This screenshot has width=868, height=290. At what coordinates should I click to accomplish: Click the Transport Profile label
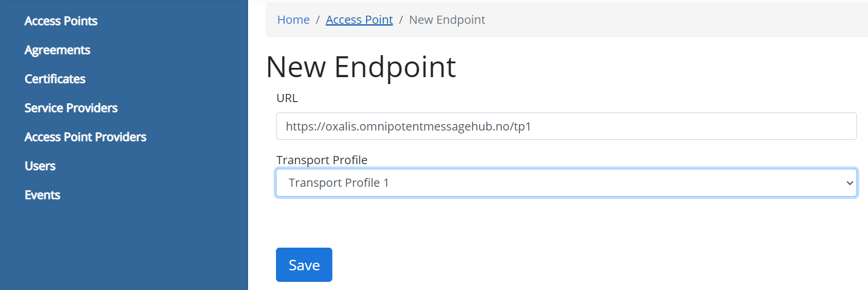(x=322, y=159)
